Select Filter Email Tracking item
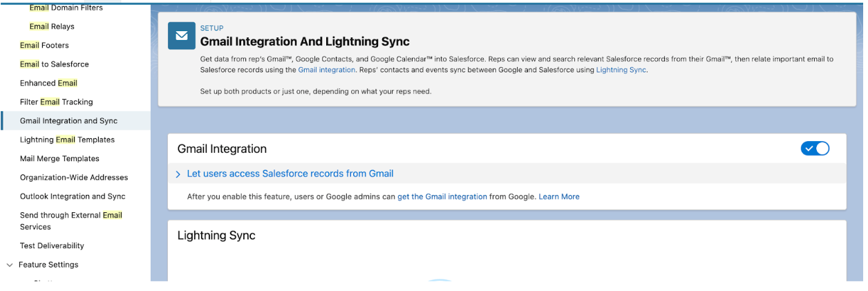The image size is (868, 291). pos(57,102)
